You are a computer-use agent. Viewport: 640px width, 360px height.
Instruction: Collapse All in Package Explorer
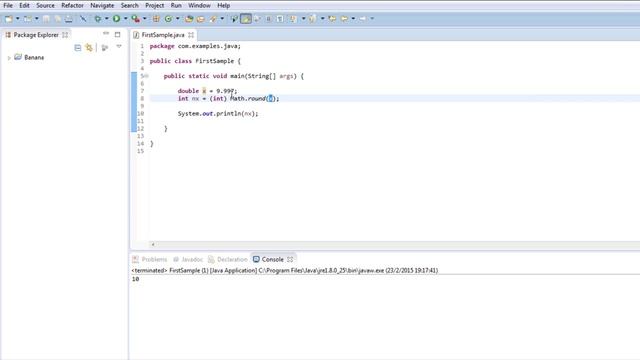78,48
